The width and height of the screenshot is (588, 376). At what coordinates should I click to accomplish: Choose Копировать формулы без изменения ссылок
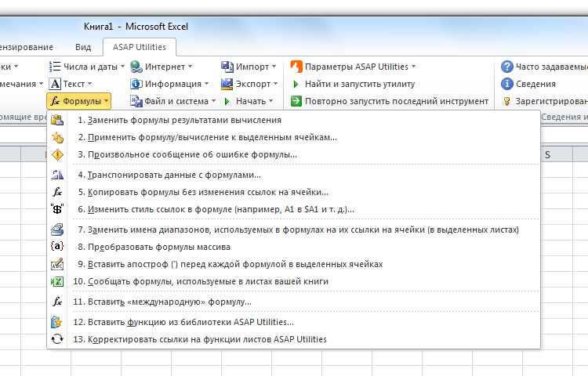tap(294, 192)
